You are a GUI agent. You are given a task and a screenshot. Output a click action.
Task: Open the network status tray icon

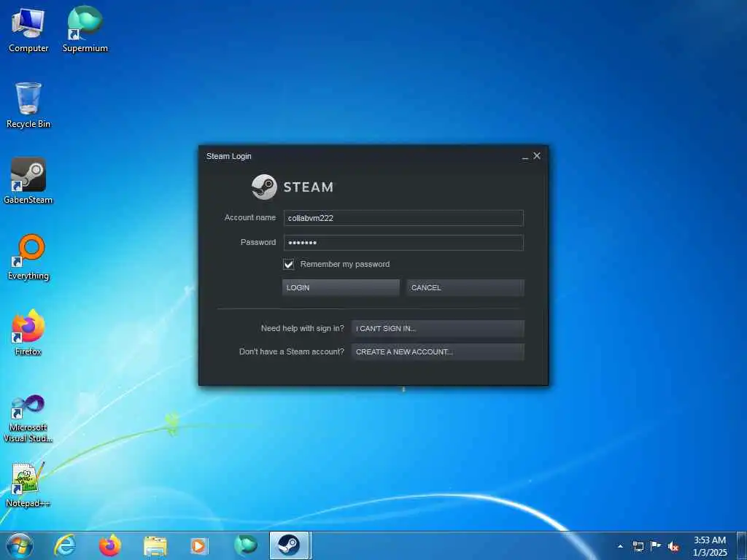click(638, 546)
